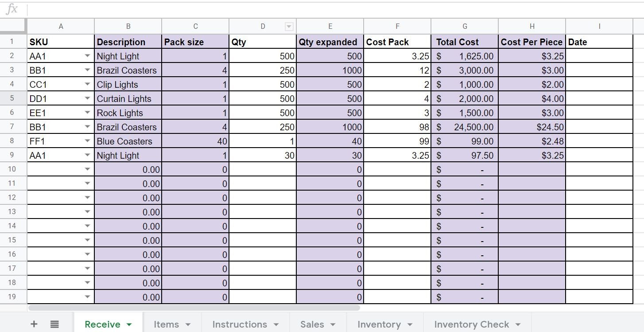Viewport: 644px width, 332px height.
Task: Select the AA1 SKU cell in row 2
Action: pos(53,56)
